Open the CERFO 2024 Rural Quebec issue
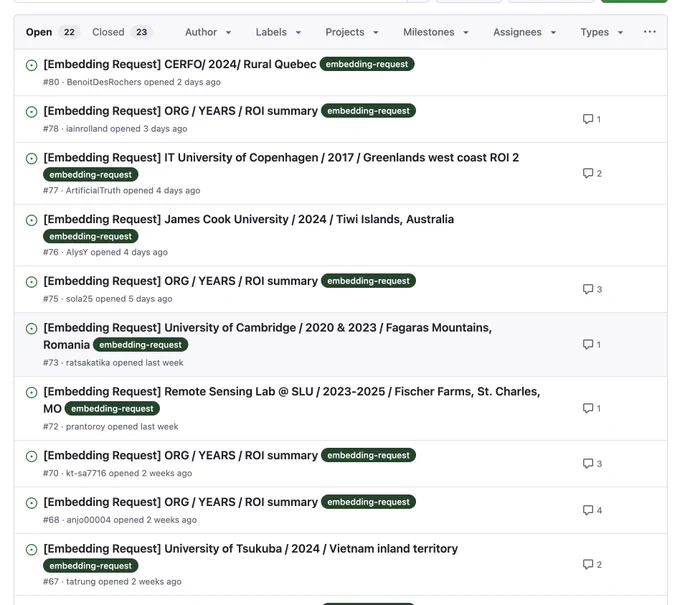 pos(180,64)
